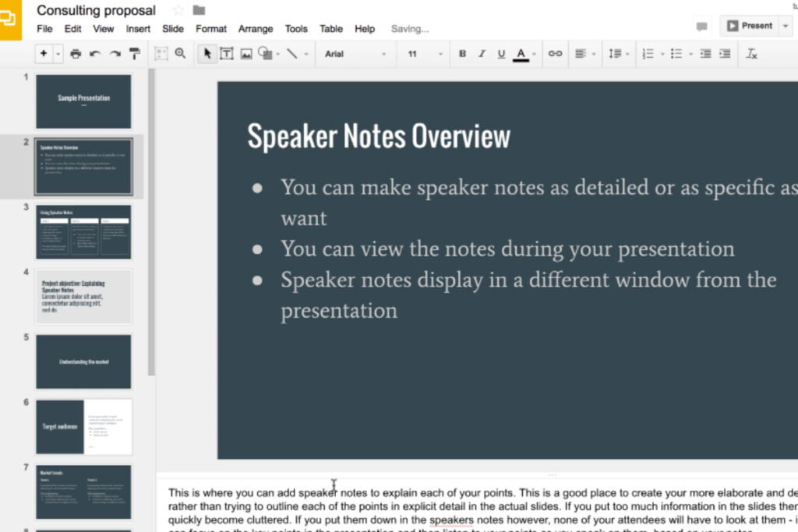Open the File menu
798x532 pixels.
pos(44,29)
